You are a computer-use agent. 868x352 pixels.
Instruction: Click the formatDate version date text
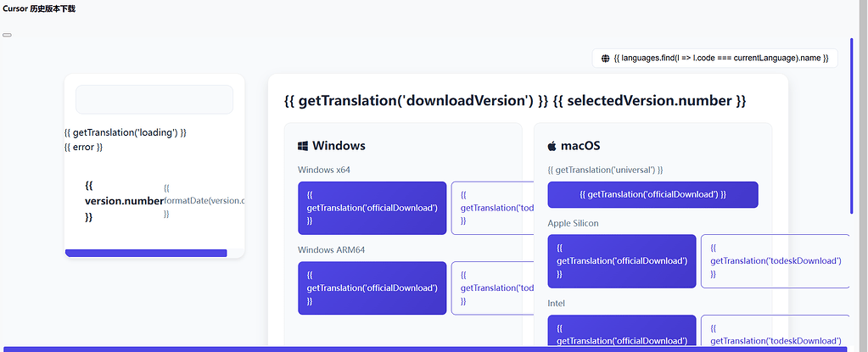[204, 201]
